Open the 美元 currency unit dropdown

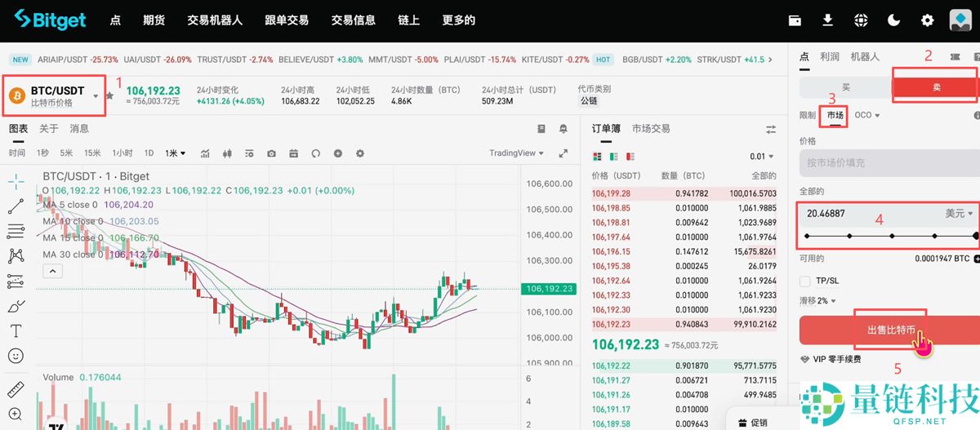[x=960, y=214]
